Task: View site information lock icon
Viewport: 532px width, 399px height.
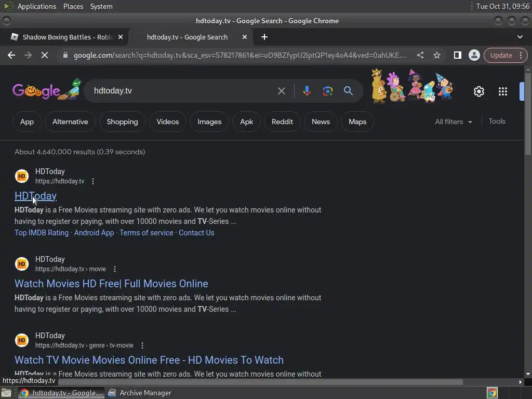Action: [65, 55]
